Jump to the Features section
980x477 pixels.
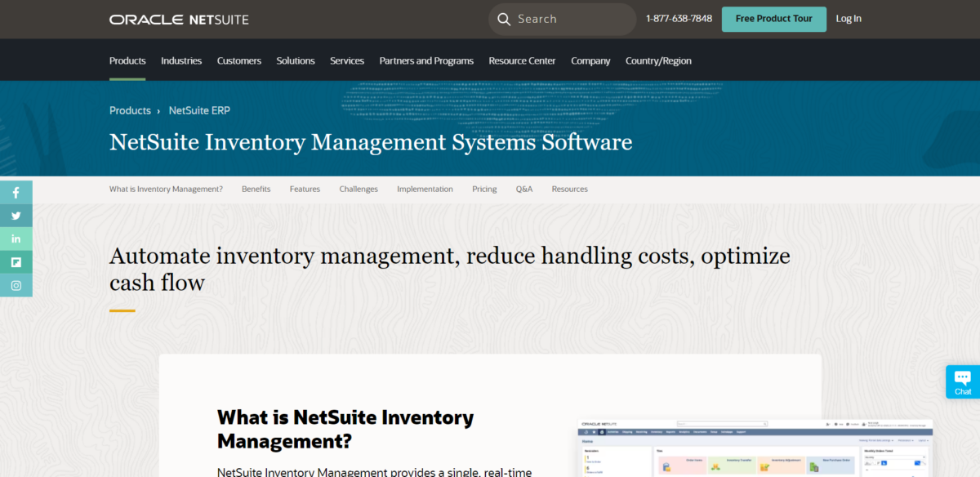coord(305,189)
